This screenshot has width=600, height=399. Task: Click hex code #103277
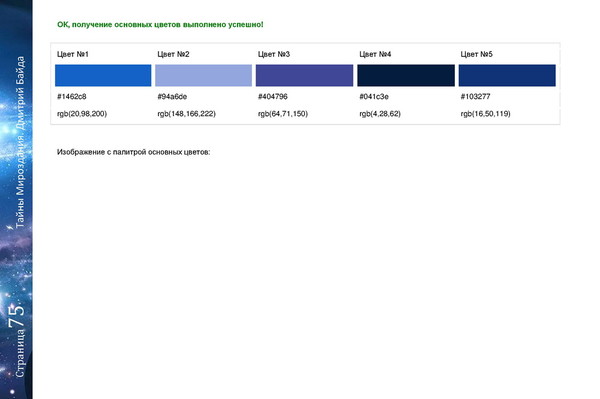(x=475, y=96)
